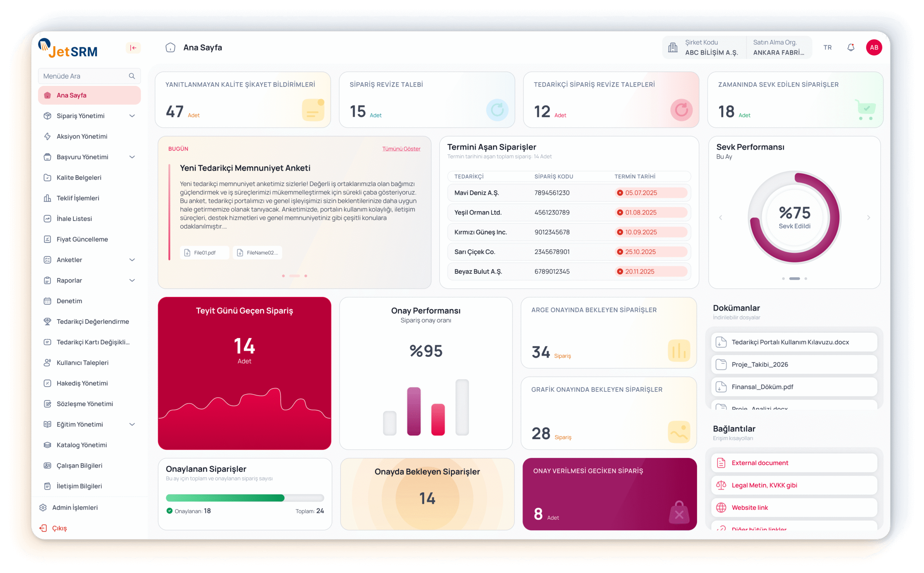Go to previous Sevk Performansı slide arrow
The height and width of the screenshot is (573, 924).
pos(720,218)
